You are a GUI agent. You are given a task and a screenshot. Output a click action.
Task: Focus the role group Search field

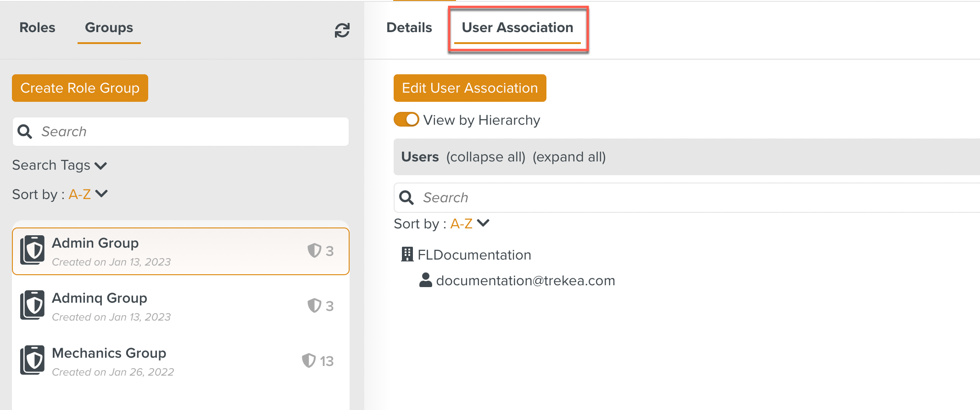193,132
